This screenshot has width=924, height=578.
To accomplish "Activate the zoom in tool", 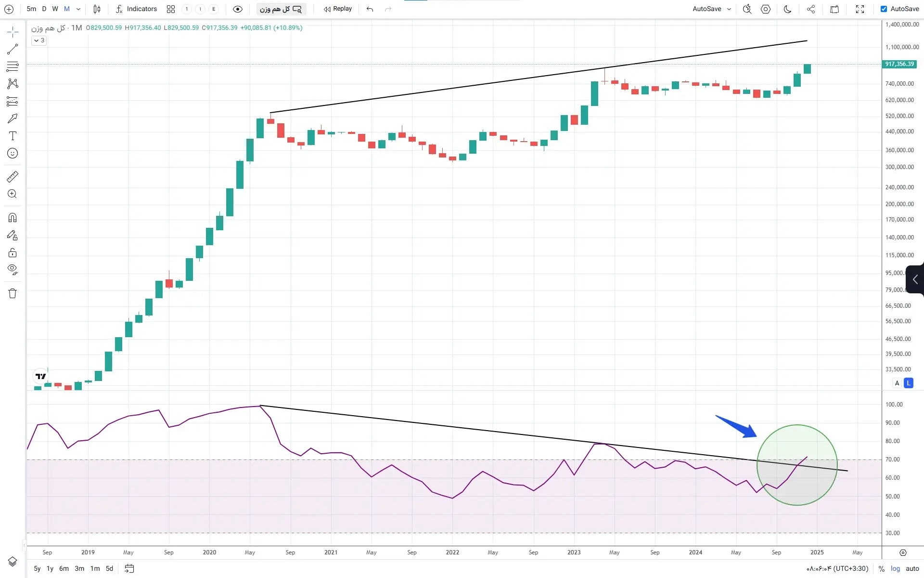I will coord(13,194).
